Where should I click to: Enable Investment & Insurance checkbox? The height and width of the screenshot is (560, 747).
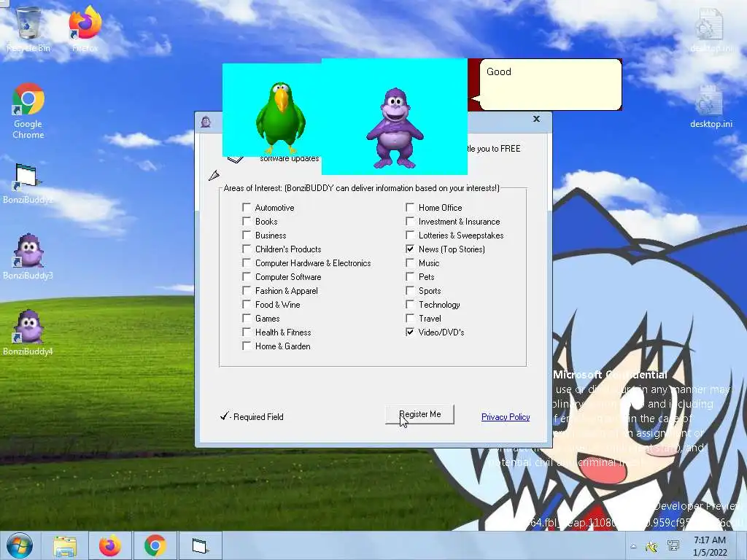pyautogui.click(x=410, y=221)
